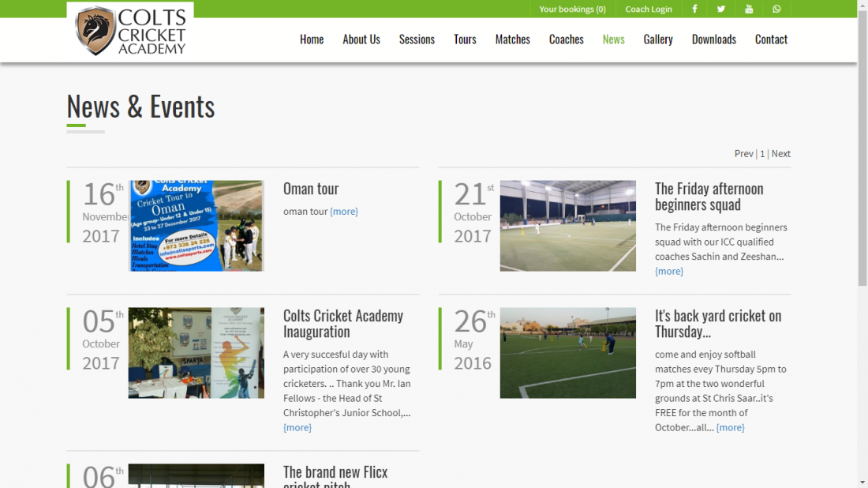The height and width of the screenshot is (488, 868).
Task: Click {more} for Friday beginners squad
Action: [x=668, y=272]
